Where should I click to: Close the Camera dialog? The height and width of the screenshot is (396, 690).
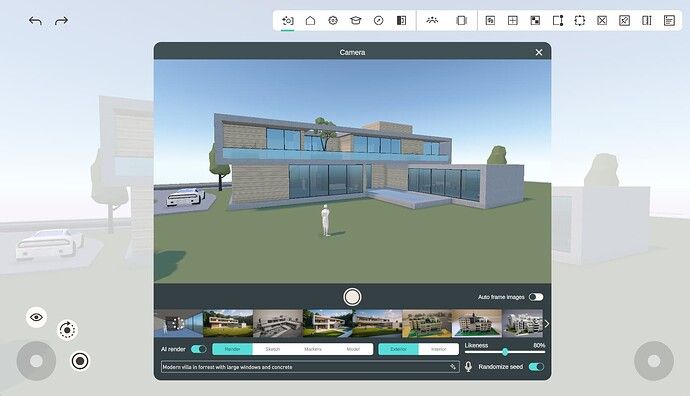(539, 52)
